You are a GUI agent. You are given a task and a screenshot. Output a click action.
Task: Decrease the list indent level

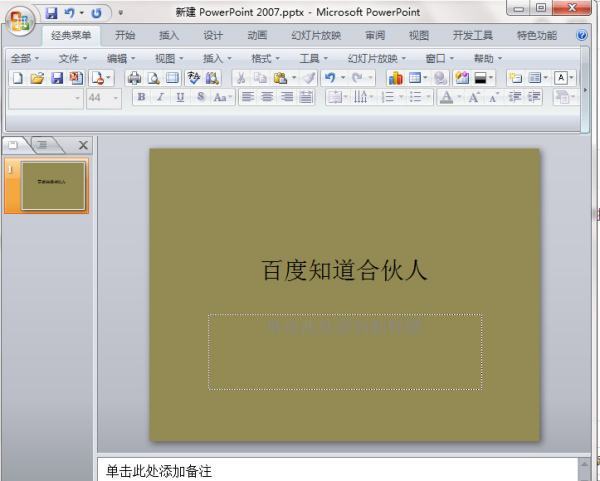tap(515, 97)
